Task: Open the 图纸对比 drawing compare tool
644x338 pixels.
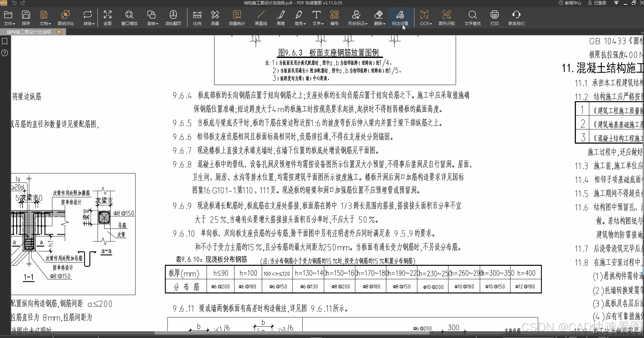Action: coord(65,18)
